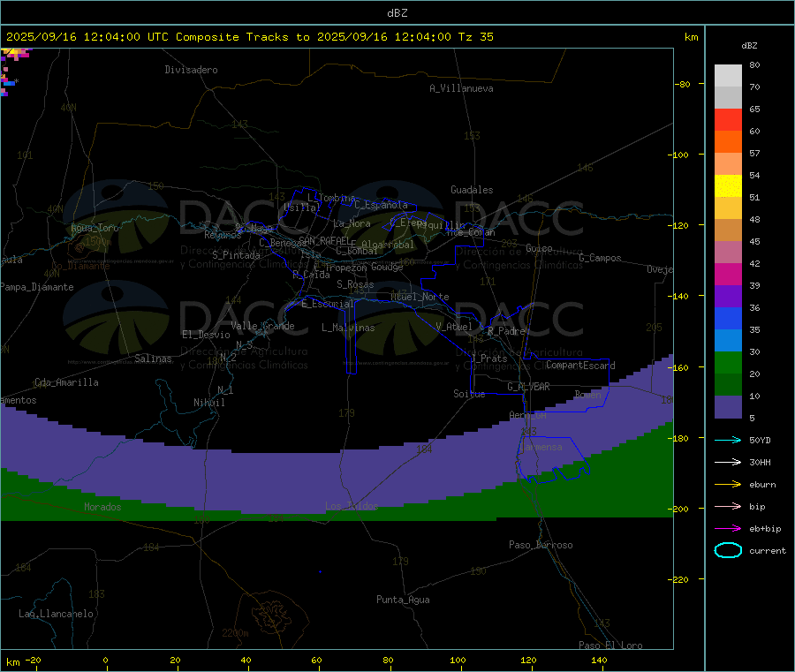Viewport: 795px width, 672px height.
Task: Click the Nihuil map label
Action: coord(208,403)
